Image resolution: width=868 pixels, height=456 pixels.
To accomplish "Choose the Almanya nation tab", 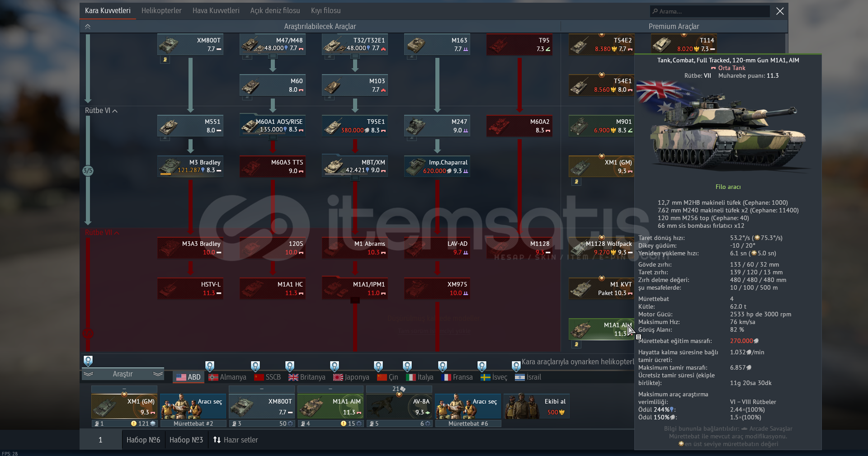I will [x=227, y=377].
